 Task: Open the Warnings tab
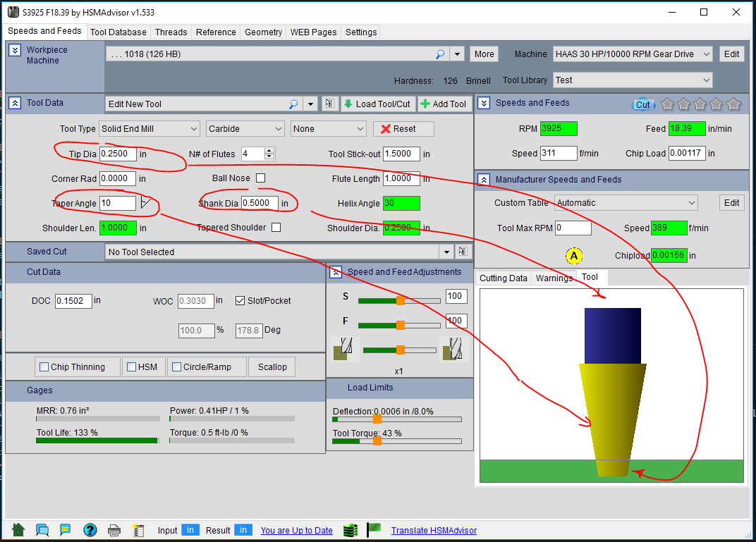click(x=554, y=278)
